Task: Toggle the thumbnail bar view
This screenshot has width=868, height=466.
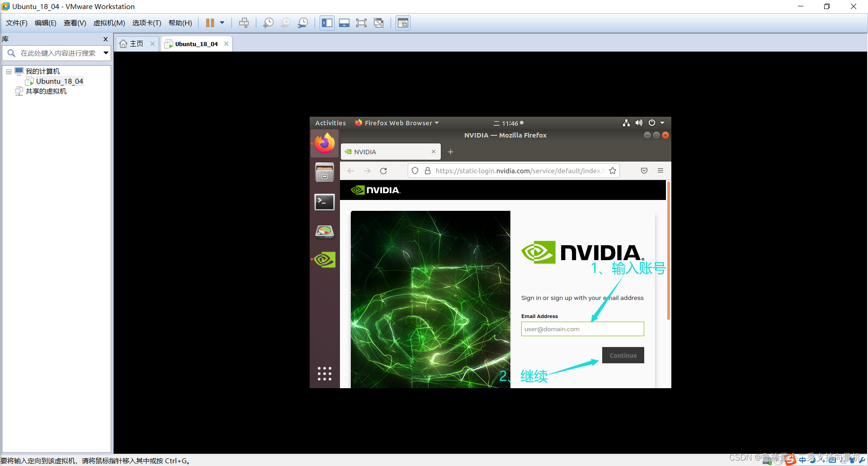Action: coord(344,23)
